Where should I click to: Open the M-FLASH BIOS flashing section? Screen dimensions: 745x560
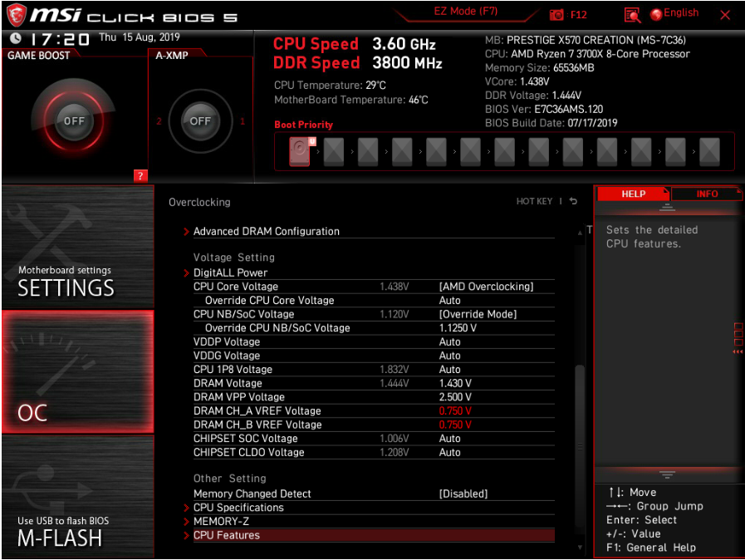(x=77, y=496)
